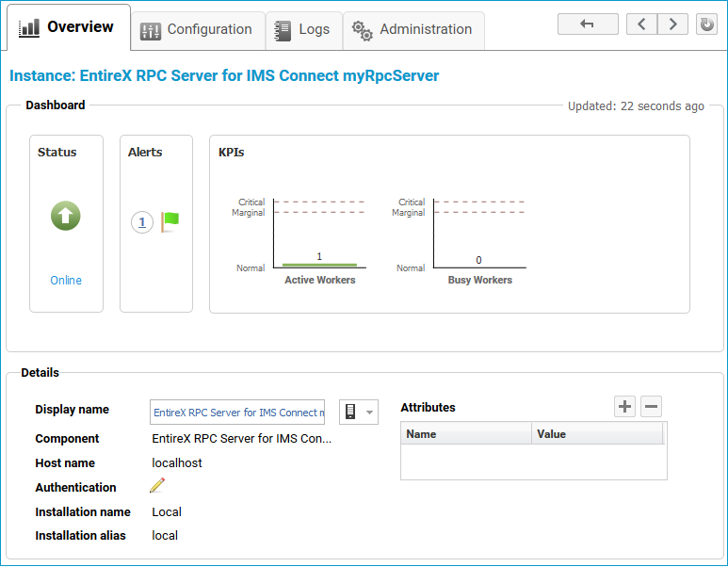Remove an attribute with the minus button
This screenshot has width=728, height=567.
coord(652,406)
